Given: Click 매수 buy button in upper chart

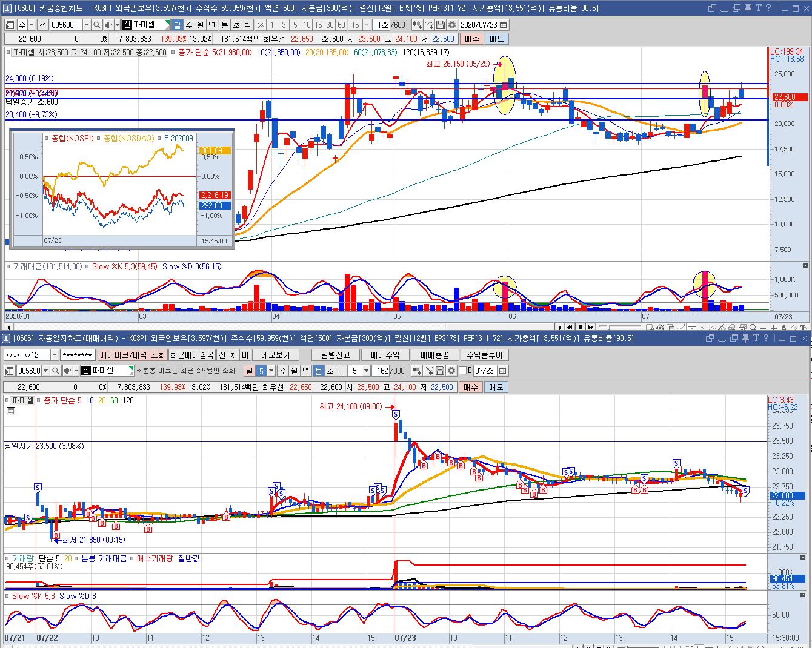Looking at the screenshot, I should [x=472, y=39].
